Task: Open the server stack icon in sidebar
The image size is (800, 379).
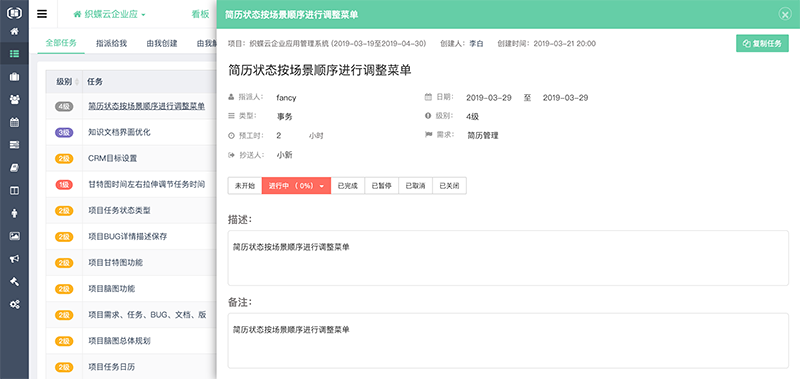Action: point(14,145)
